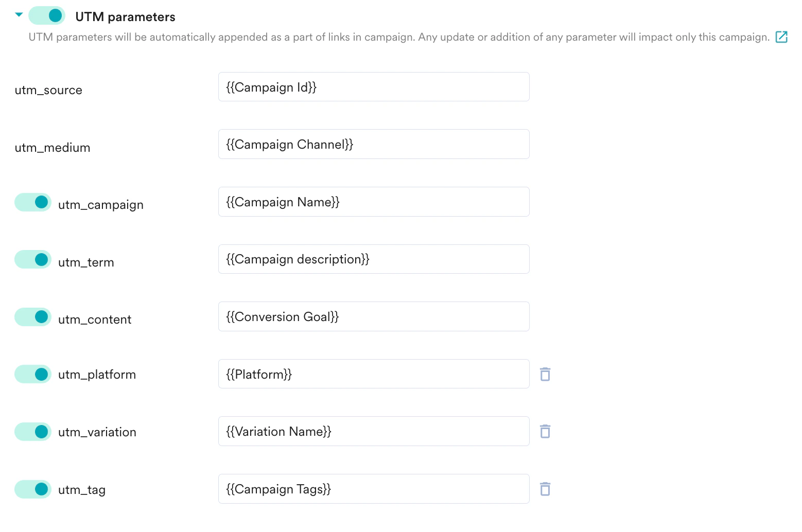Viewport: 802px width, 532px height.
Task: Collapse the UTM parameters section
Action: coord(19,14)
